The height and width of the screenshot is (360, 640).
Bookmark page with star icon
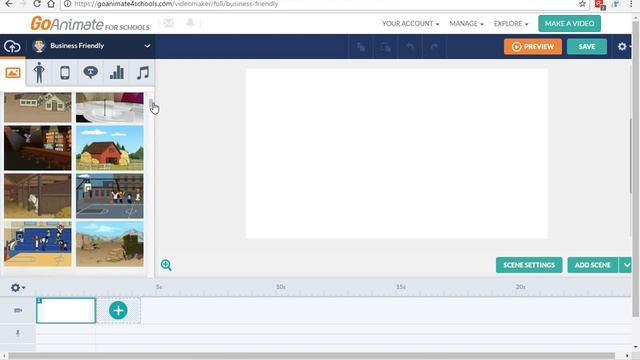pos(582,4)
